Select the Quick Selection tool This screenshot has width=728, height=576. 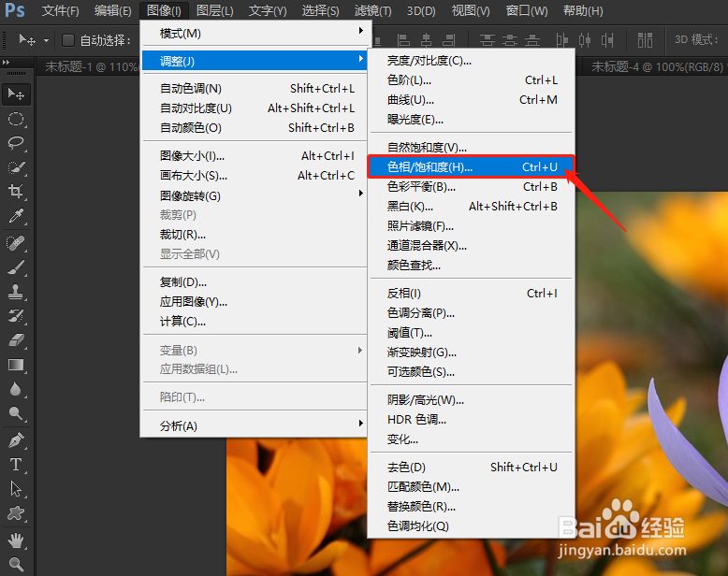16,167
